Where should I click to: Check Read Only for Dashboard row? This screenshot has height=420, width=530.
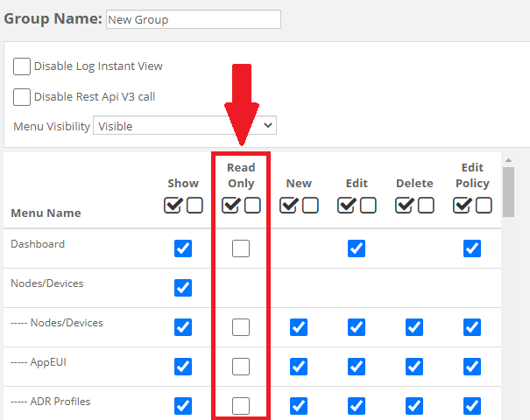[241, 248]
